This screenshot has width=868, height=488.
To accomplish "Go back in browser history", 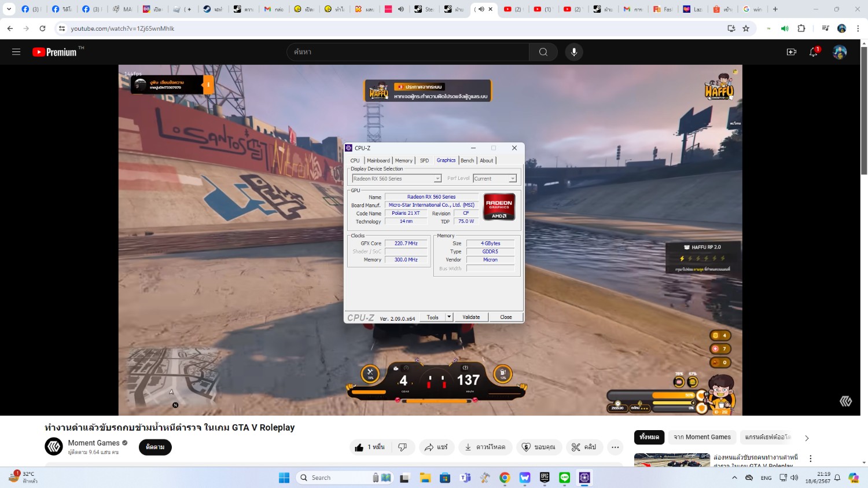I will click(10, 28).
